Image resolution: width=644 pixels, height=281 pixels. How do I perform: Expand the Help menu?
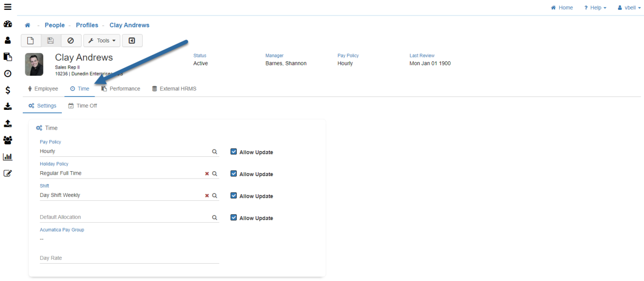(595, 7)
